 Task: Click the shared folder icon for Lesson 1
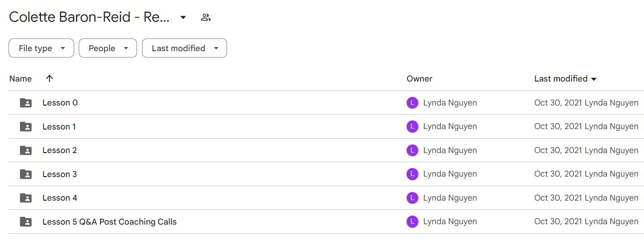click(26, 127)
